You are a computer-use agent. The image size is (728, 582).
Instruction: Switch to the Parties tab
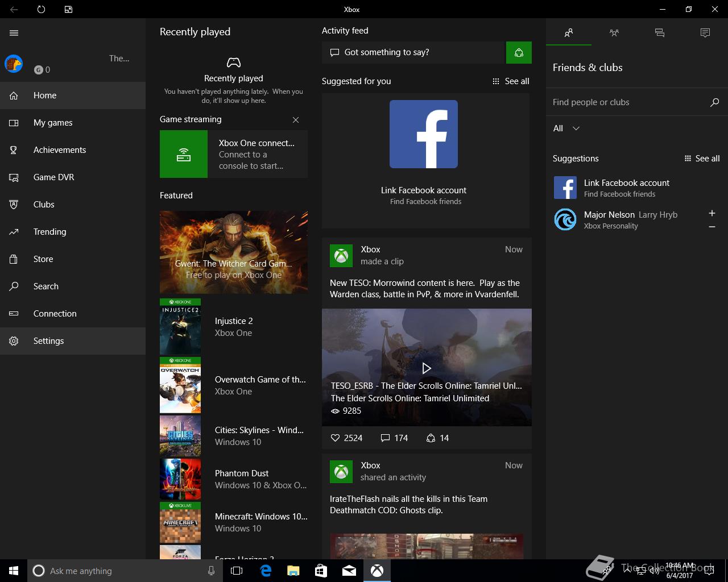click(614, 33)
